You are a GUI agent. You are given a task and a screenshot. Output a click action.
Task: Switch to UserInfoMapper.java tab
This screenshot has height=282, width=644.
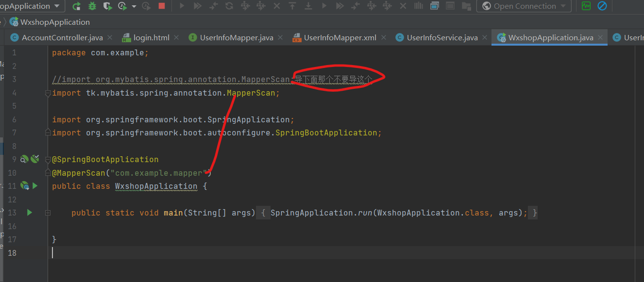(237, 37)
